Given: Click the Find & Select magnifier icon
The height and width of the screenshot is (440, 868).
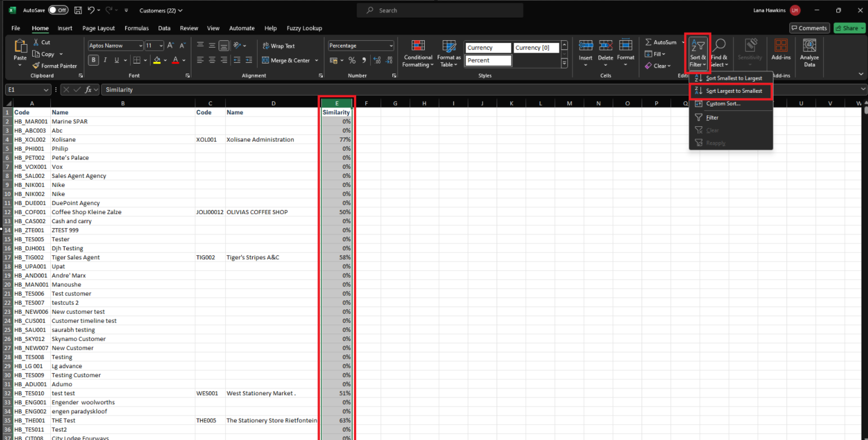Looking at the screenshot, I should [x=719, y=46].
